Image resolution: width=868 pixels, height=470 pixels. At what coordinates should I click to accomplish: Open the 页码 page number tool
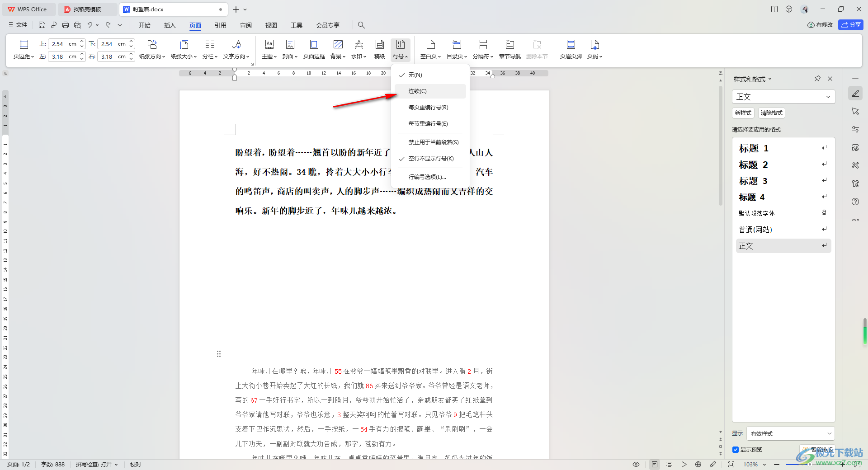tap(594, 49)
